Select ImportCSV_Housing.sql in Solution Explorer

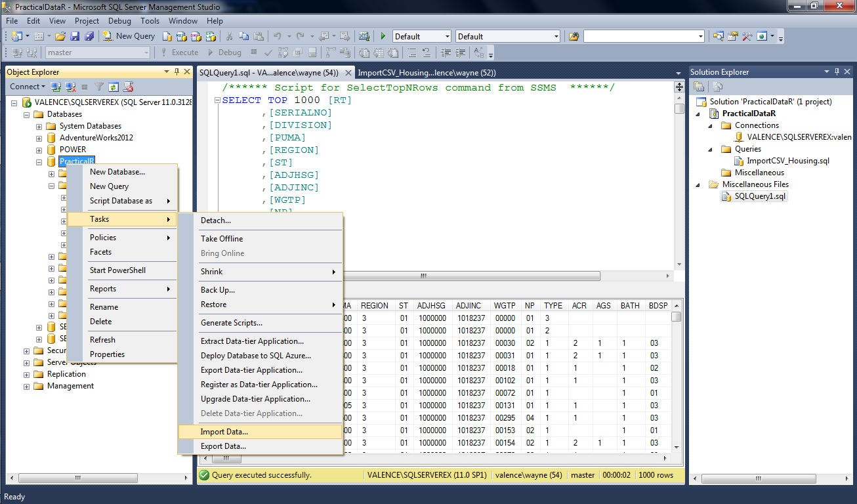(787, 161)
